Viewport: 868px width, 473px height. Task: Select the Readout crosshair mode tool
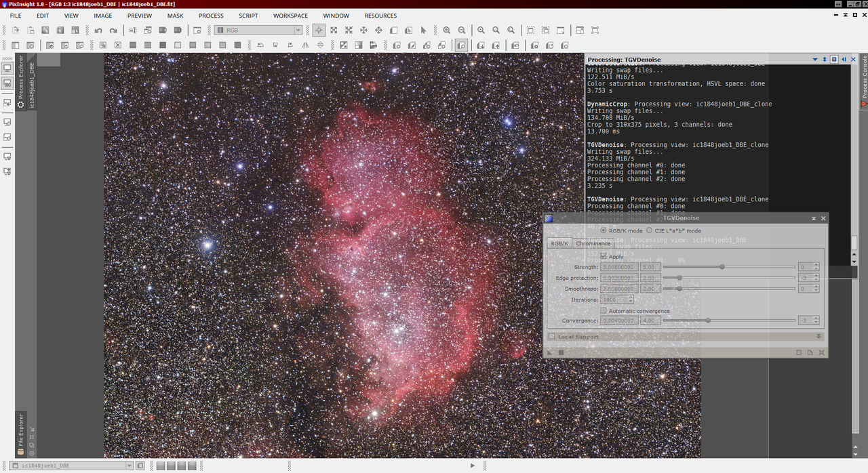coord(319,30)
